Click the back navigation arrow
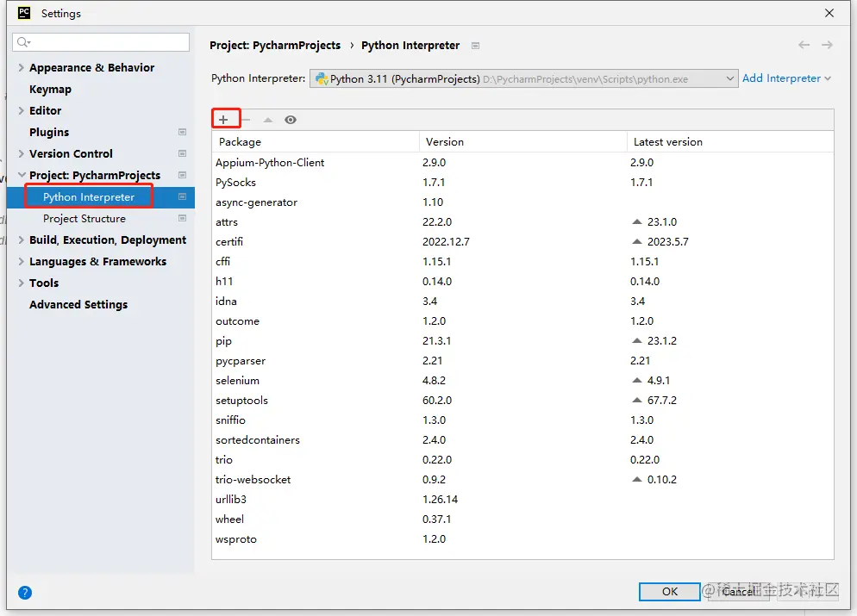The height and width of the screenshot is (616, 857). [x=804, y=45]
